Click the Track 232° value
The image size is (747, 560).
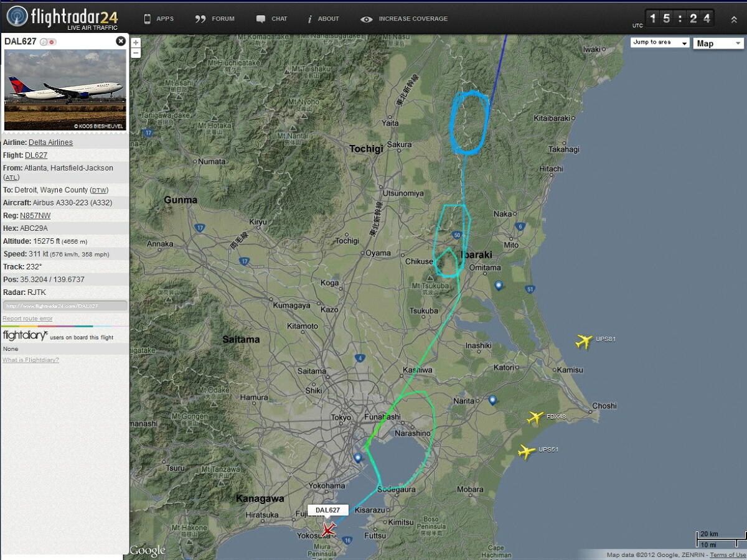click(x=34, y=267)
